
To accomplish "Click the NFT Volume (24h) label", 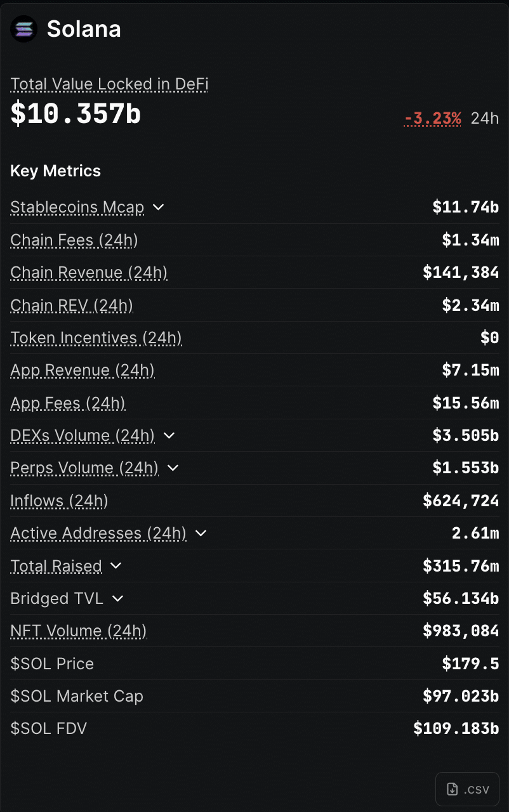I will [x=79, y=631].
